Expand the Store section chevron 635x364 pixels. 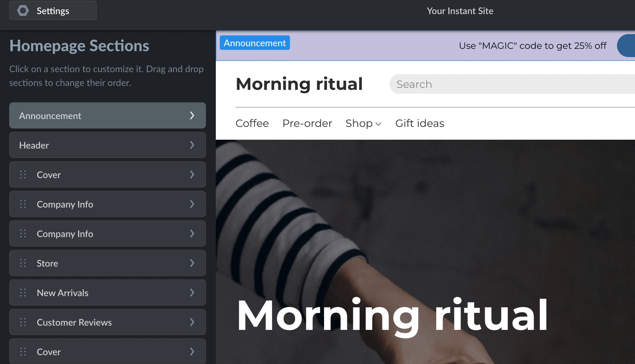(x=192, y=263)
